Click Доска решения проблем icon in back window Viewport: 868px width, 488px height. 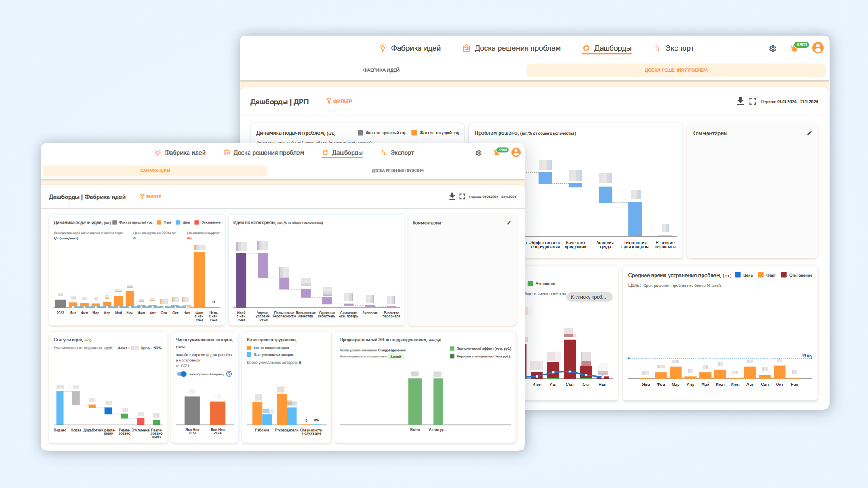466,48
